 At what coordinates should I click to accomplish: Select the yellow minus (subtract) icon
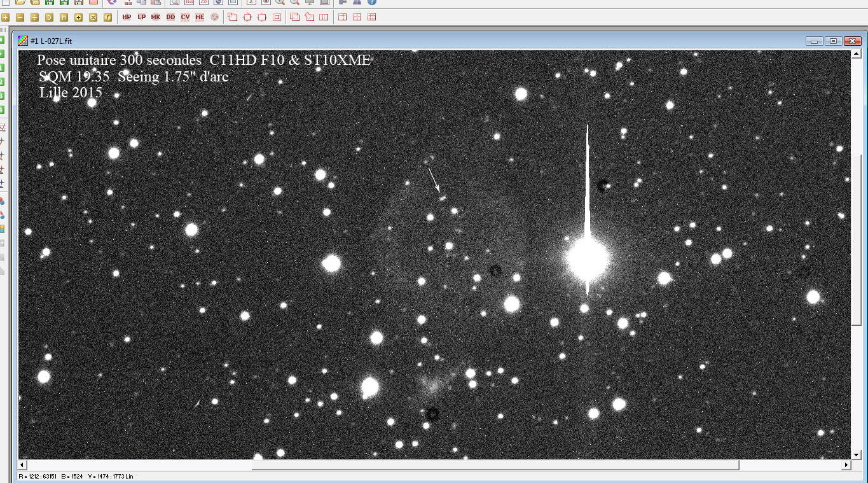coord(20,17)
